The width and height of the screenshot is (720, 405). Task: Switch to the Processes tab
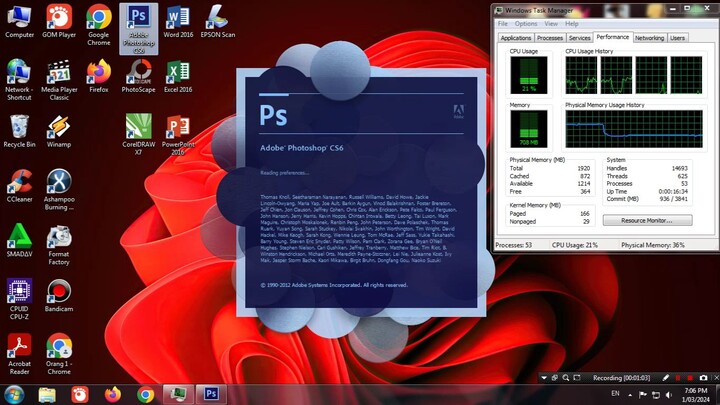click(550, 38)
